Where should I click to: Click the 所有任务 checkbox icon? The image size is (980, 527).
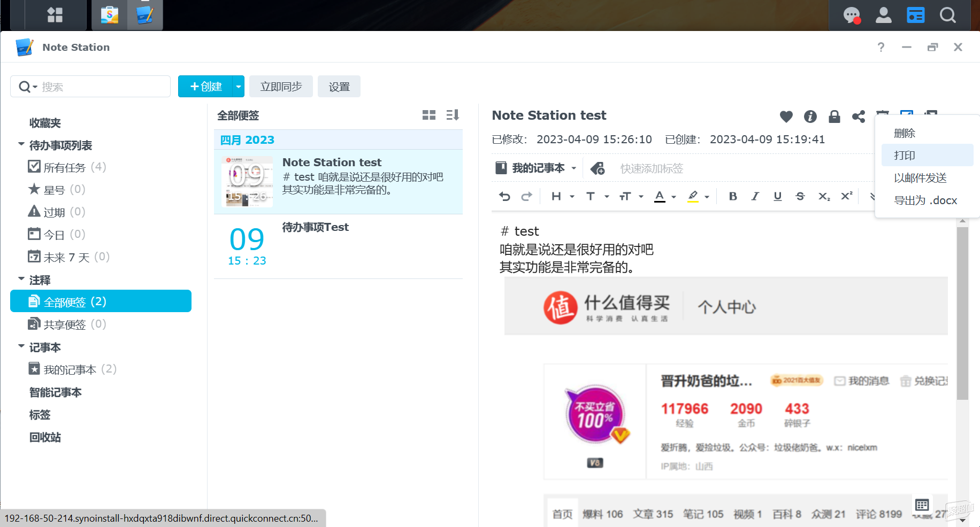click(x=34, y=166)
